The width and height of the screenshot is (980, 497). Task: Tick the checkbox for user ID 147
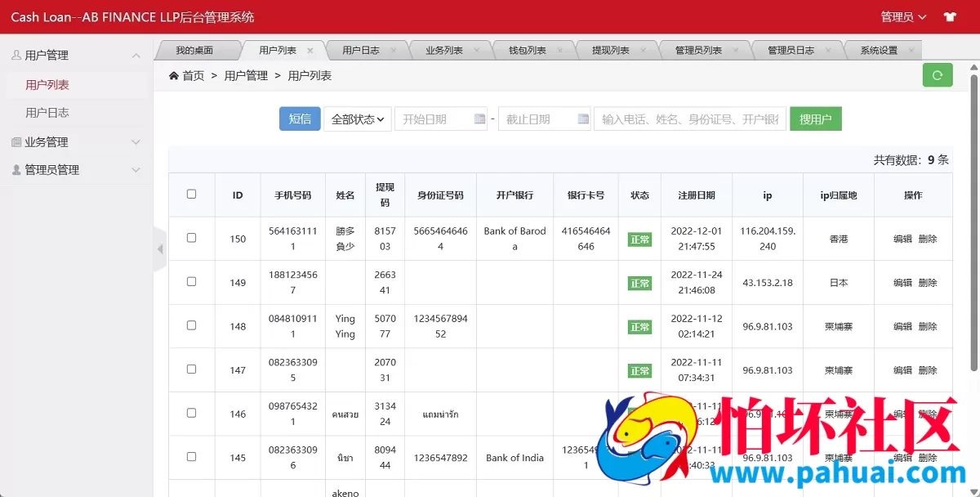click(x=192, y=369)
